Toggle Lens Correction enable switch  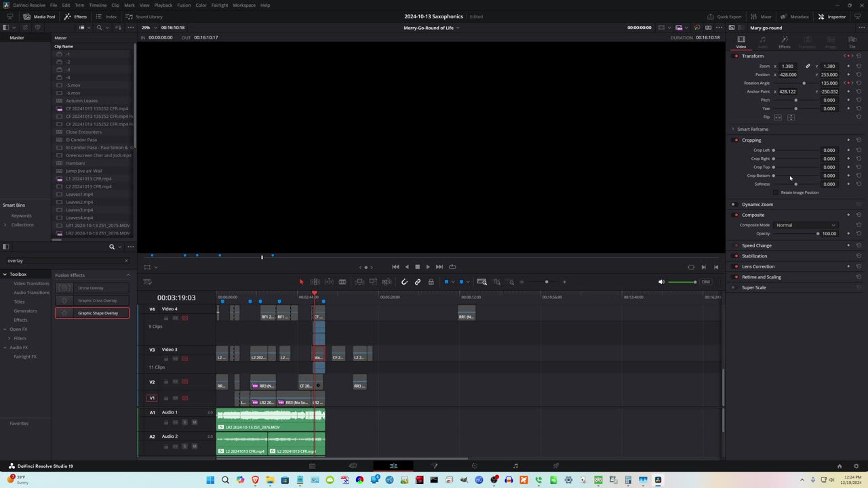coord(736,266)
